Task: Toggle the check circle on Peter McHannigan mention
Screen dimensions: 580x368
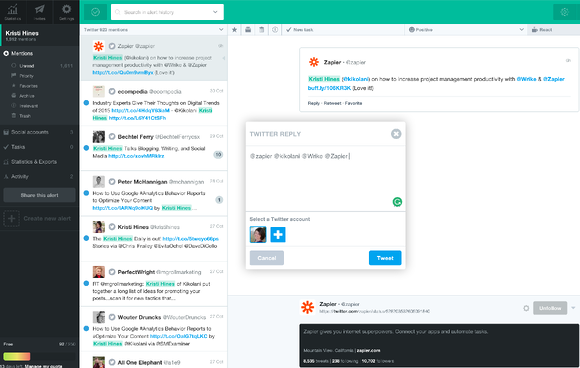Action: [112, 182]
